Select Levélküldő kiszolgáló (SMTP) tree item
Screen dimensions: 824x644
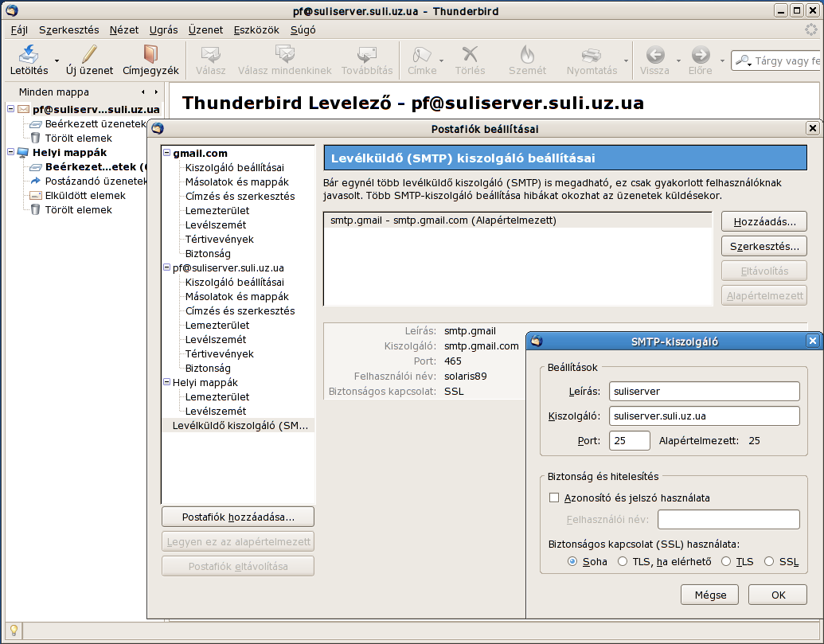coord(239,426)
